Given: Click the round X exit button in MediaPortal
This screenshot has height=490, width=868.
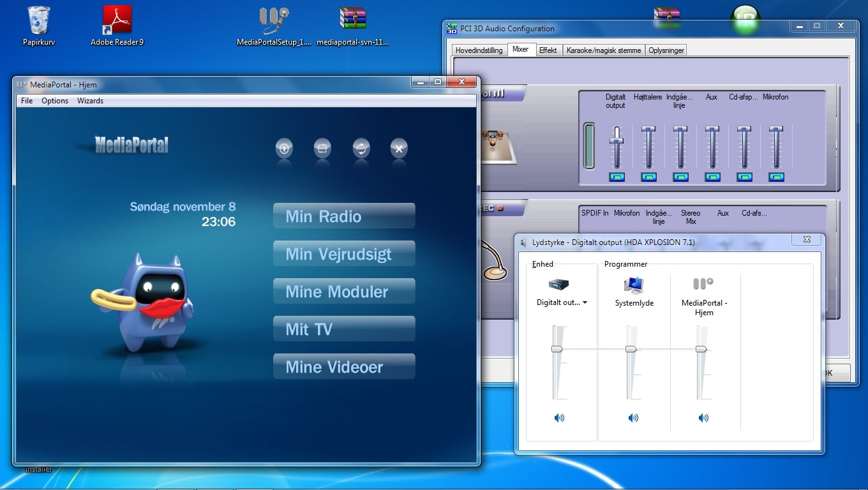Looking at the screenshot, I should (399, 149).
